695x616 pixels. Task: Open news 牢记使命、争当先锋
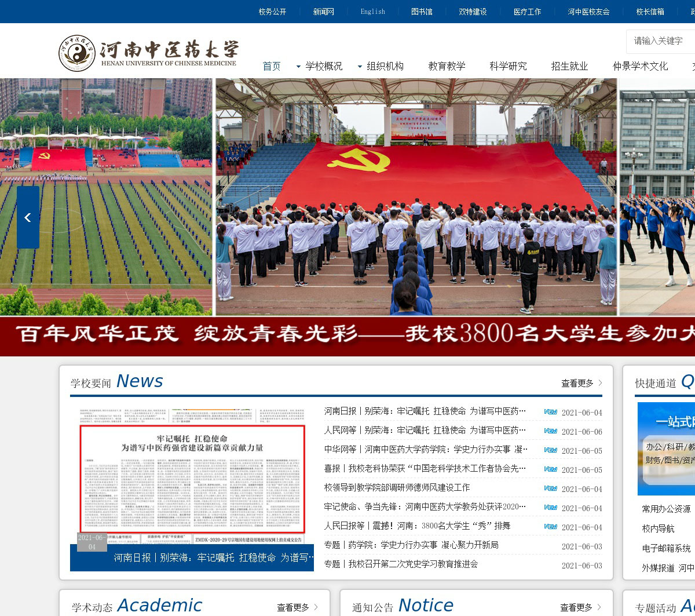click(x=425, y=507)
